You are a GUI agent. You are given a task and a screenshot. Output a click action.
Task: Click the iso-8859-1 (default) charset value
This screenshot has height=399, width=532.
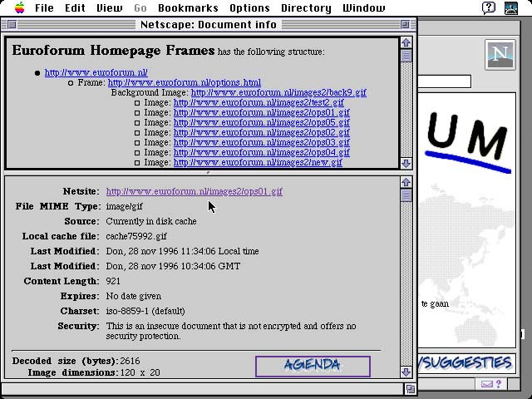tap(145, 311)
